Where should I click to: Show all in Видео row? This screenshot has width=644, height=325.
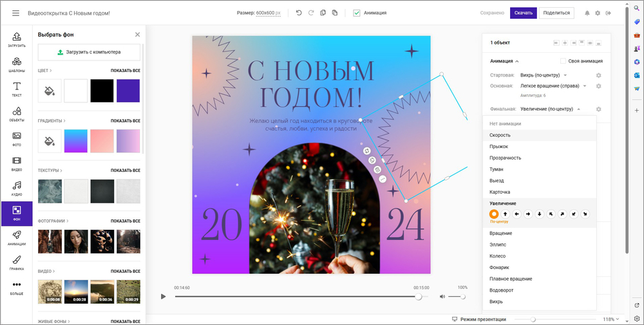[x=126, y=271]
